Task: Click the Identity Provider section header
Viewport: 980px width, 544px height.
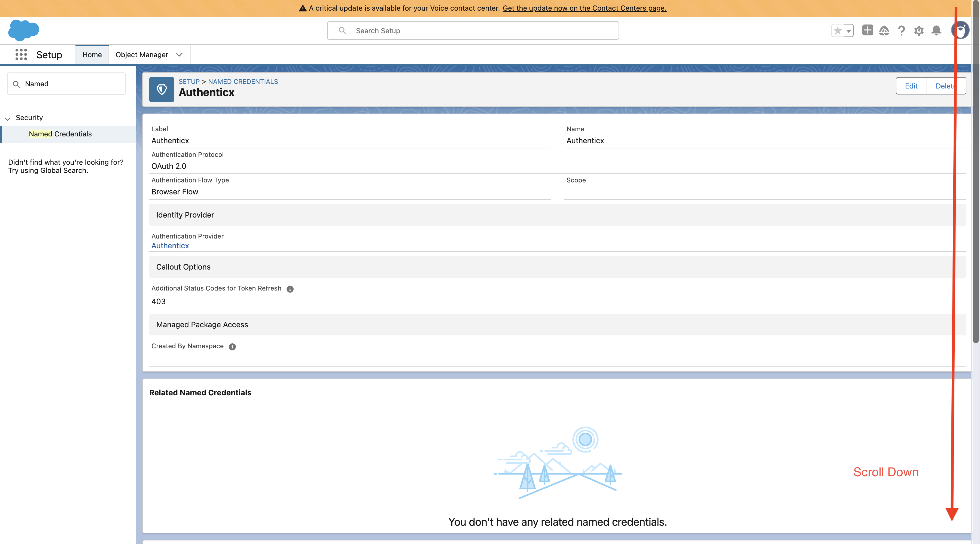Action: point(557,215)
